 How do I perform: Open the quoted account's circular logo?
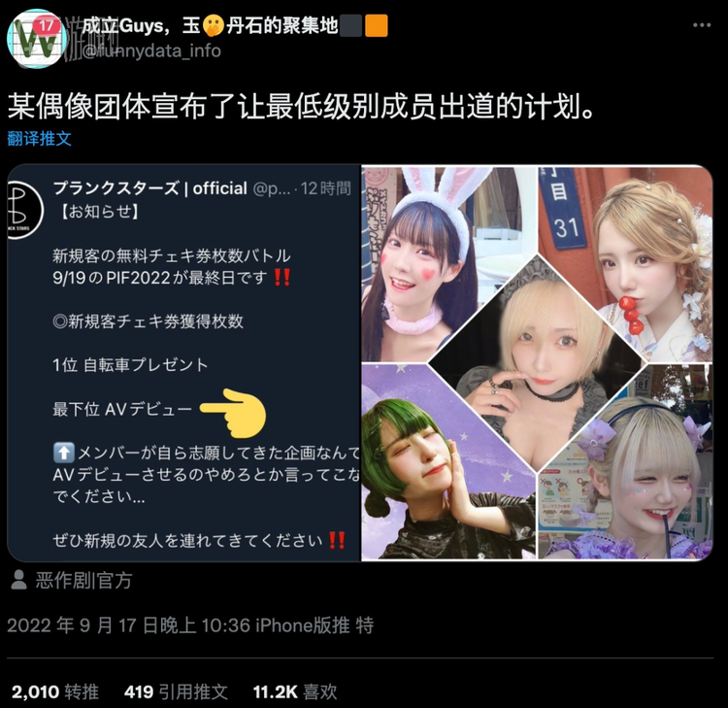pos(24,210)
